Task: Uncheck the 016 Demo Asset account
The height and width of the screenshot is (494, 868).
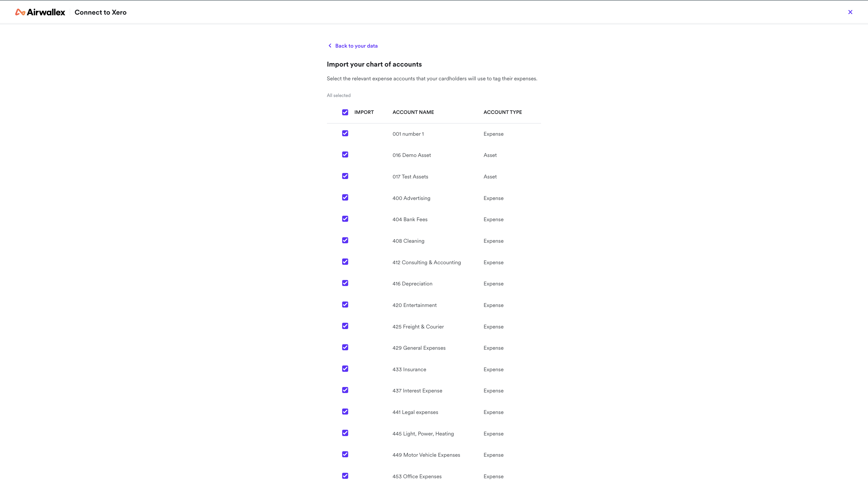Action: pyautogui.click(x=345, y=155)
